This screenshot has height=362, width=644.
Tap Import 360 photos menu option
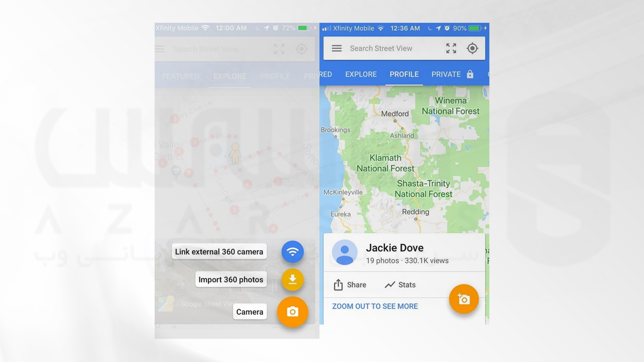230,279
